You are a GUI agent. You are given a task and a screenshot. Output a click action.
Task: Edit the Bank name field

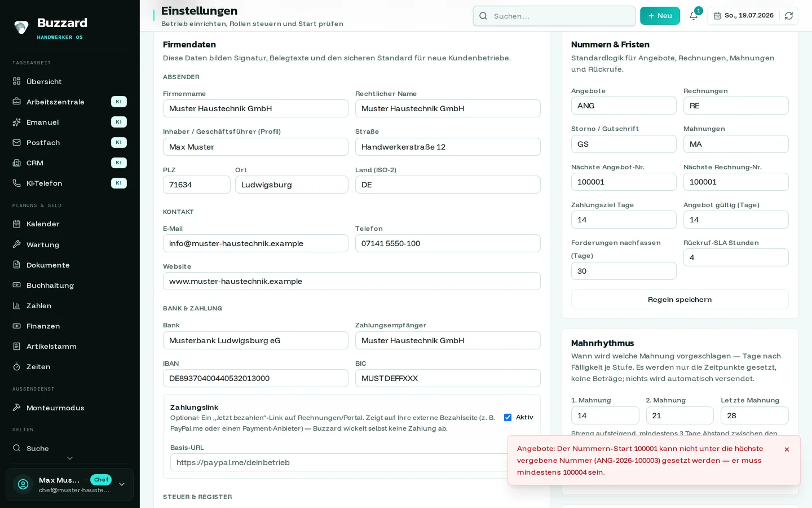tap(255, 340)
